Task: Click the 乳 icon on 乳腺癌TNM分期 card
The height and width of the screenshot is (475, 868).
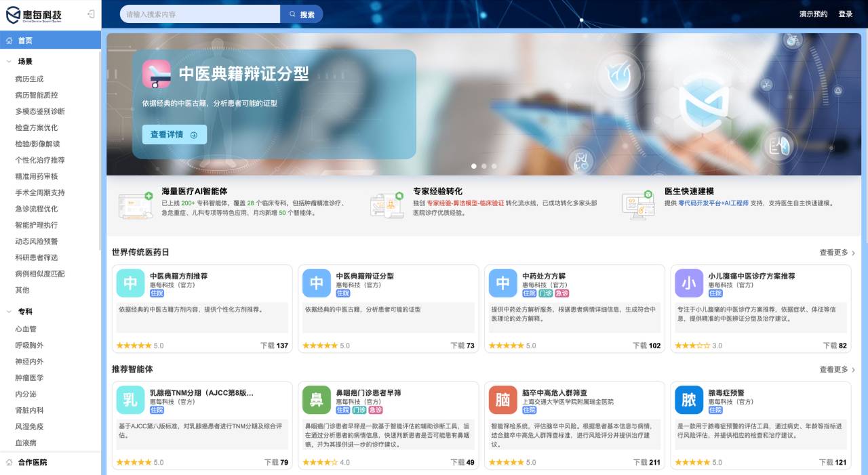Action: 130,400
